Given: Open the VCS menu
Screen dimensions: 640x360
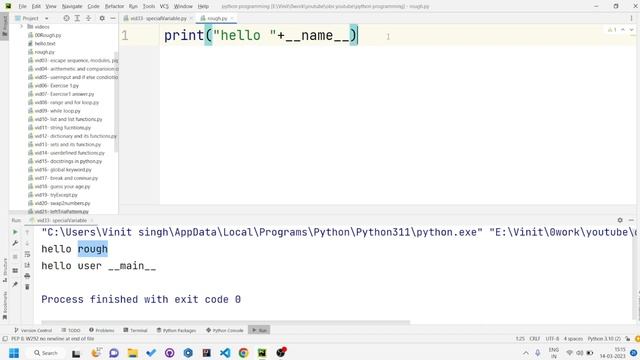Looking at the screenshot, I should (x=164, y=7).
